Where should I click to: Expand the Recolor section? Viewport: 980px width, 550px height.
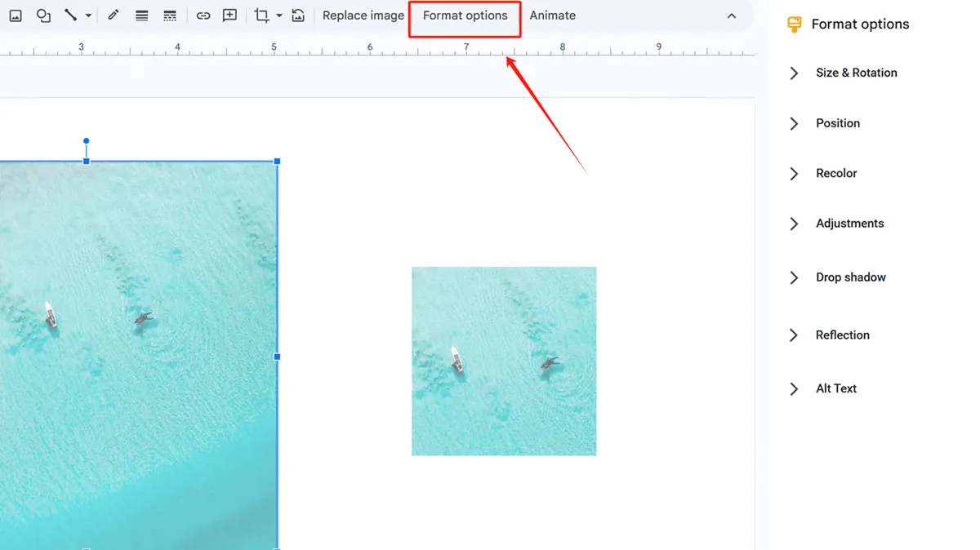coord(835,173)
